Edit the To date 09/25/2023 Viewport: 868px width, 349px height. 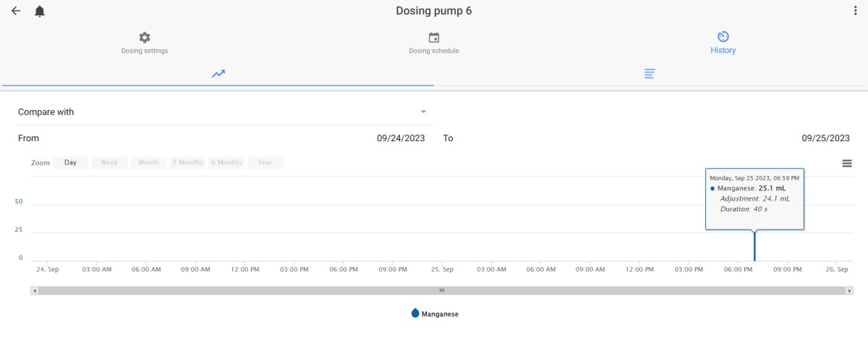pyautogui.click(x=826, y=138)
